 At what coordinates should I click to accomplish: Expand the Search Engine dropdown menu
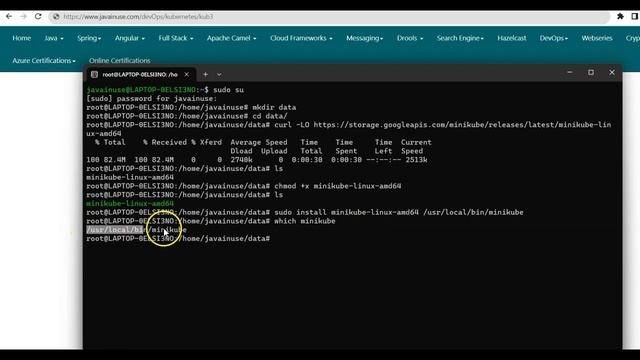(x=460, y=38)
